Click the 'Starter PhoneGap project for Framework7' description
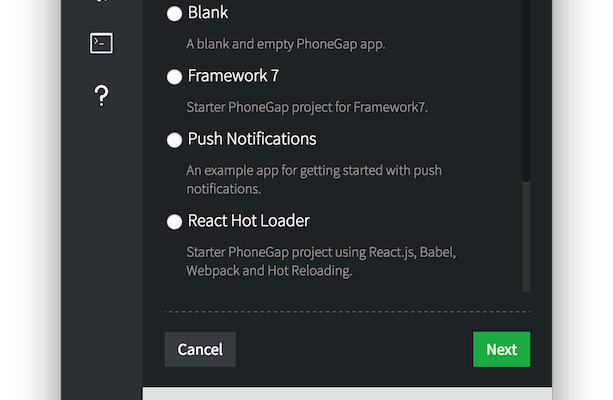 307,107
